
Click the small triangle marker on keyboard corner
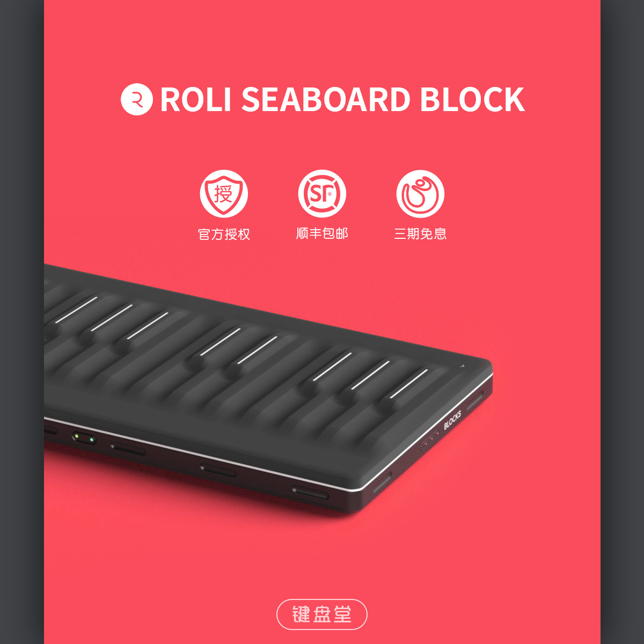tap(463, 366)
